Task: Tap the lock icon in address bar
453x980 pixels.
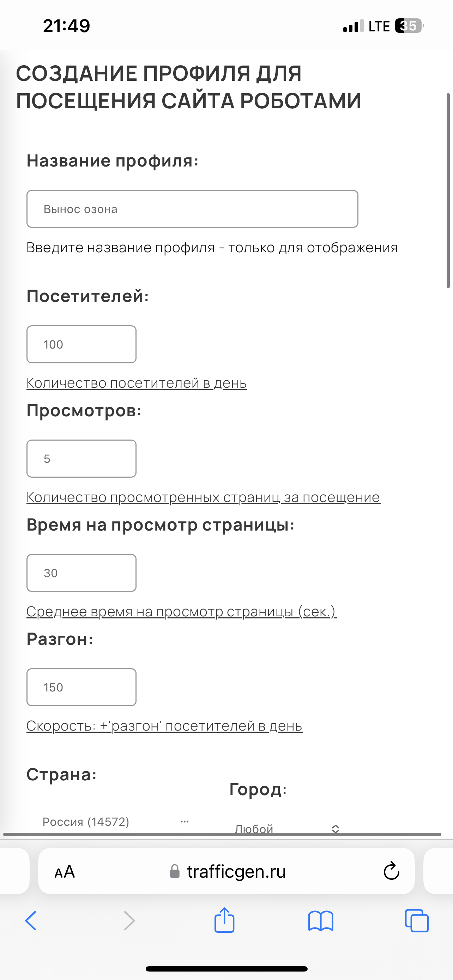Action: (x=175, y=871)
